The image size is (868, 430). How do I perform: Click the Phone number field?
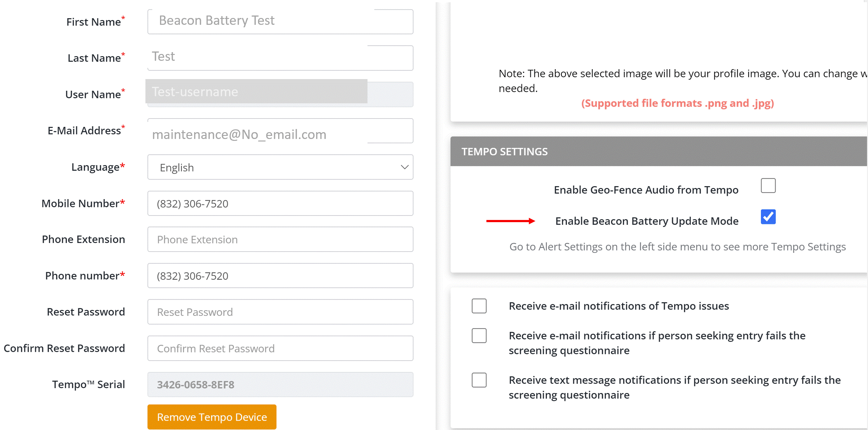click(280, 275)
